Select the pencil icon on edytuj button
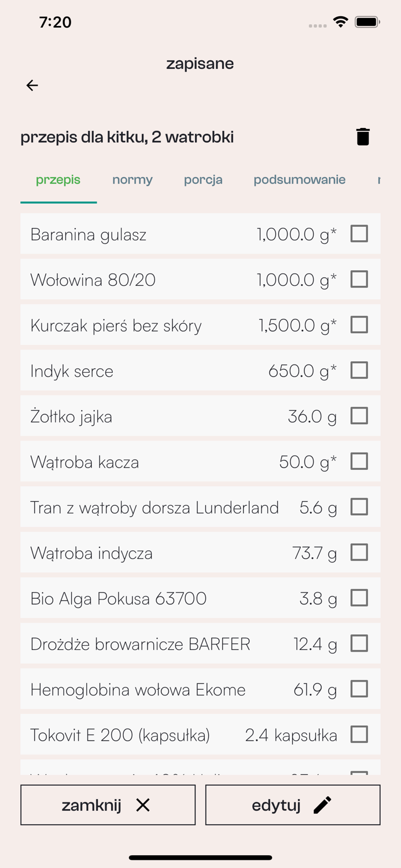Image resolution: width=401 pixels, height=868 pixels. 322,804
